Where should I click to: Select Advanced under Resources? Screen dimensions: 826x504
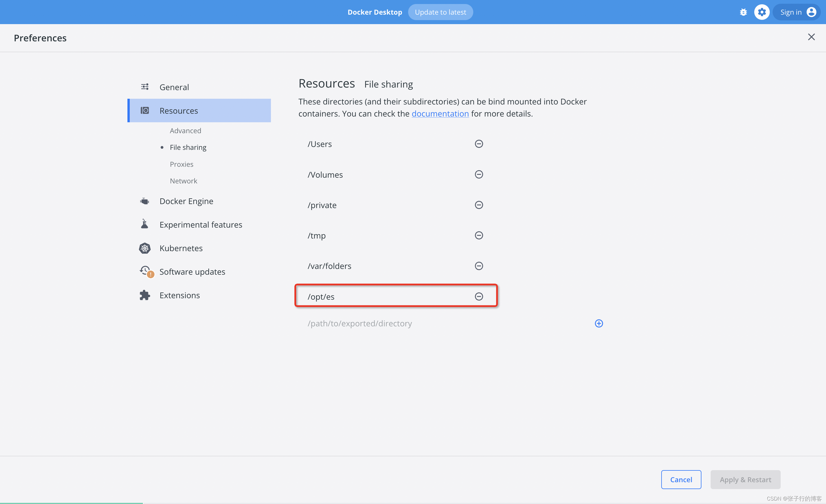click(x=185, y=131)
